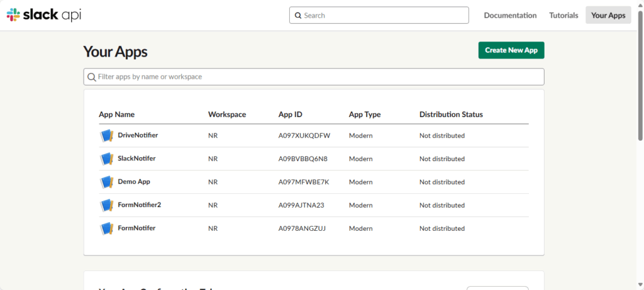This screenshot has height=290, width=644.
Task: Open the SlackNotifer app link
Action: pyautogui.click(x=136, y=158)
